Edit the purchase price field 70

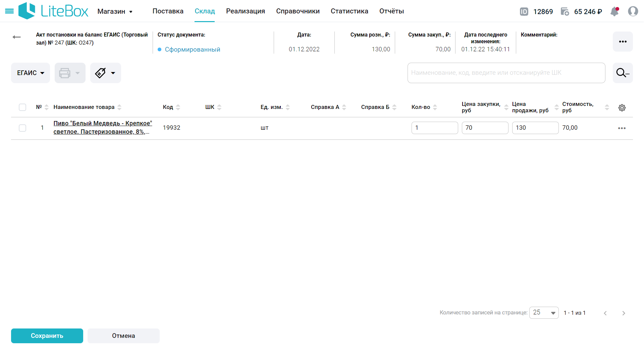pyautogui.click(x=485, y=128)
